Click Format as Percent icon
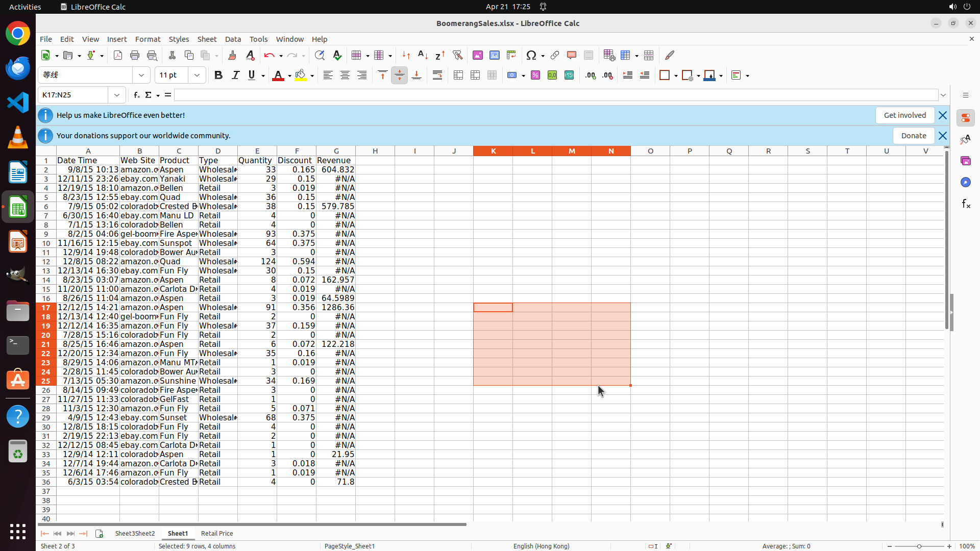The height and width of the screenshot is (551, 980). (535, 76)
